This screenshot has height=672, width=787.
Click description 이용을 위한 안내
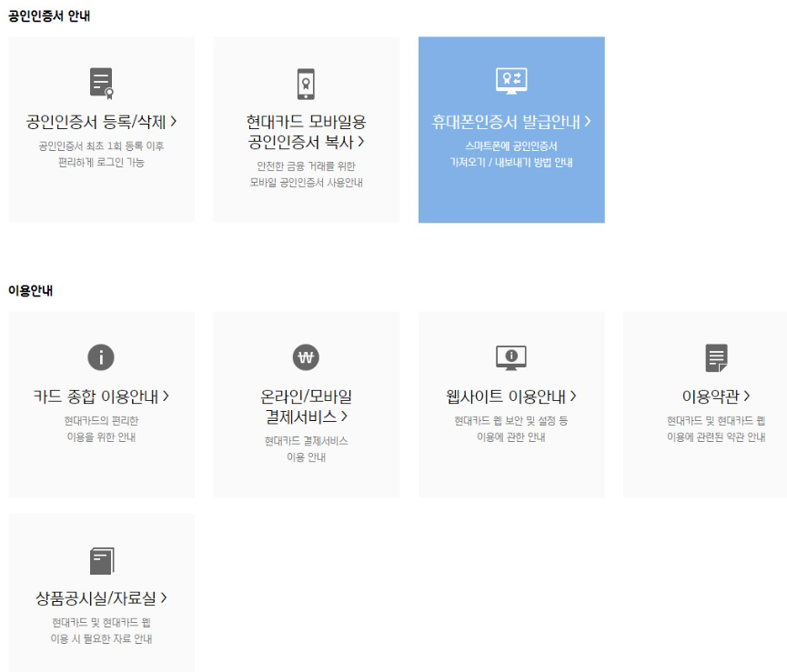pyautogui.click(x=101, y=436)
